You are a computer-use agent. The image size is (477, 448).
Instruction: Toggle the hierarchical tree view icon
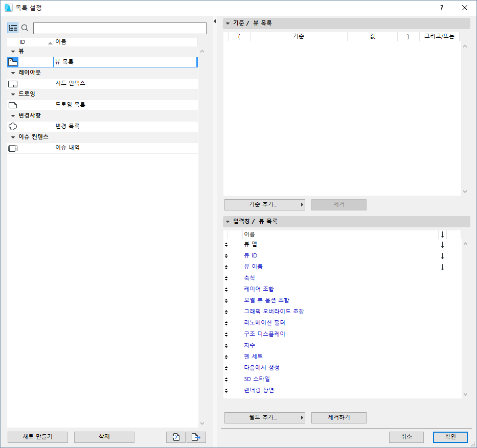pyautogui.click(x=13, y=28)
